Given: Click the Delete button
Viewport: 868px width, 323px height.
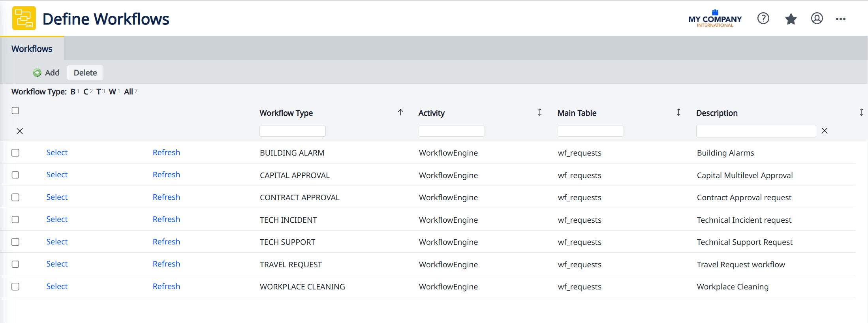Looking at the screenshot, I should click(85, 73).
